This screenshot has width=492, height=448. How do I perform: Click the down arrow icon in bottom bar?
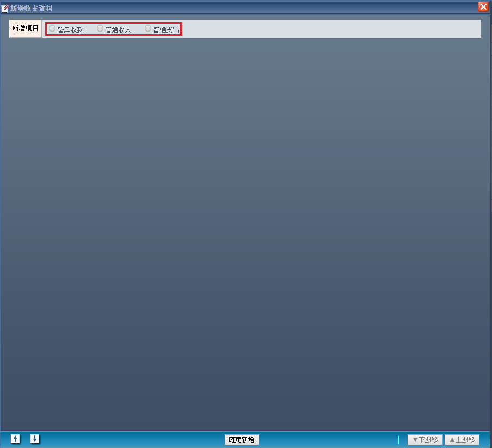35,439
